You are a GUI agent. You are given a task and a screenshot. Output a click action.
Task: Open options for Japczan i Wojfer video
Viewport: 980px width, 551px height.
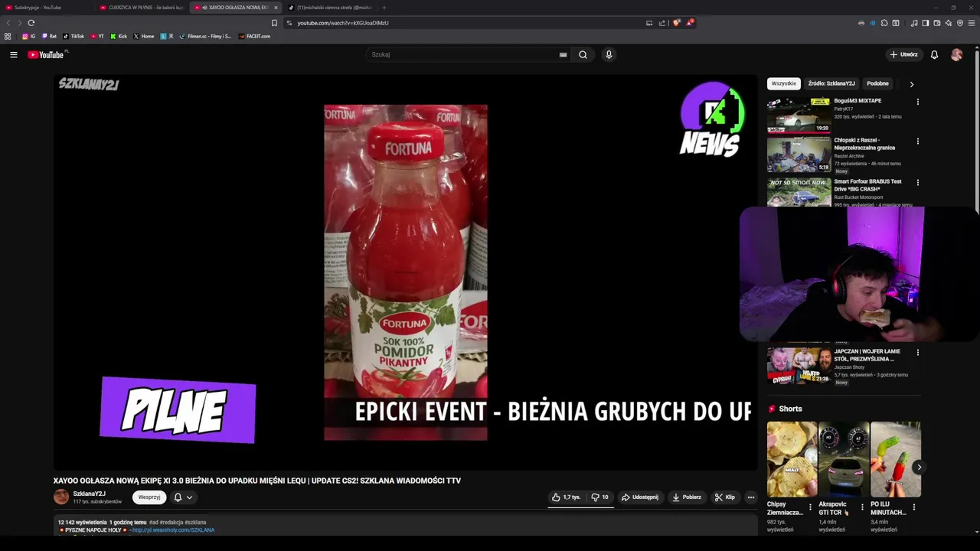[x=917, y=353]
